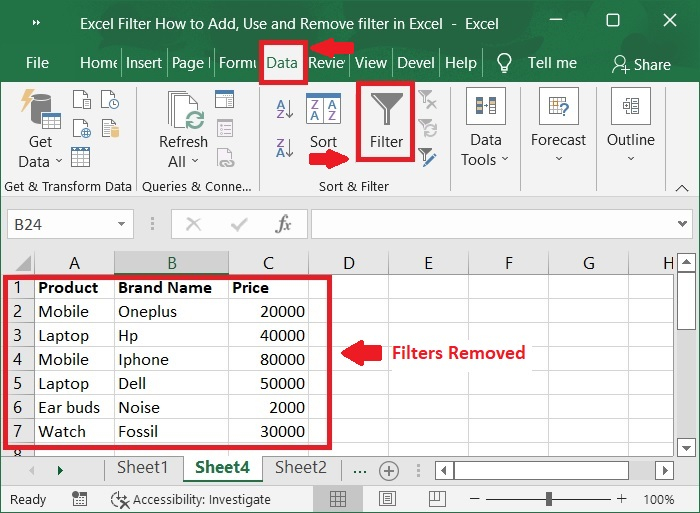Screen dimensions: 700x513
Task: Select row 3 header
Action: point(18,335)
